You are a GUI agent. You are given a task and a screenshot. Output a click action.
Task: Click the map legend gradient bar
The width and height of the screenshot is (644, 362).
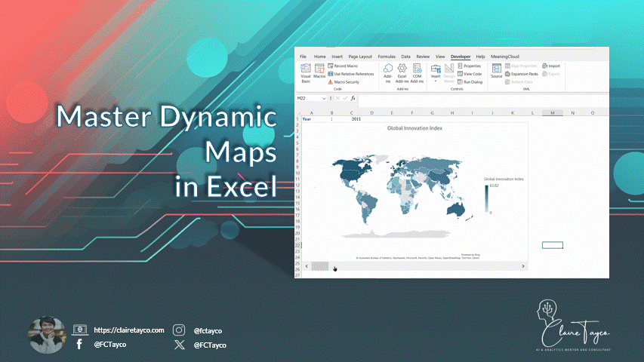coord(487,198)
